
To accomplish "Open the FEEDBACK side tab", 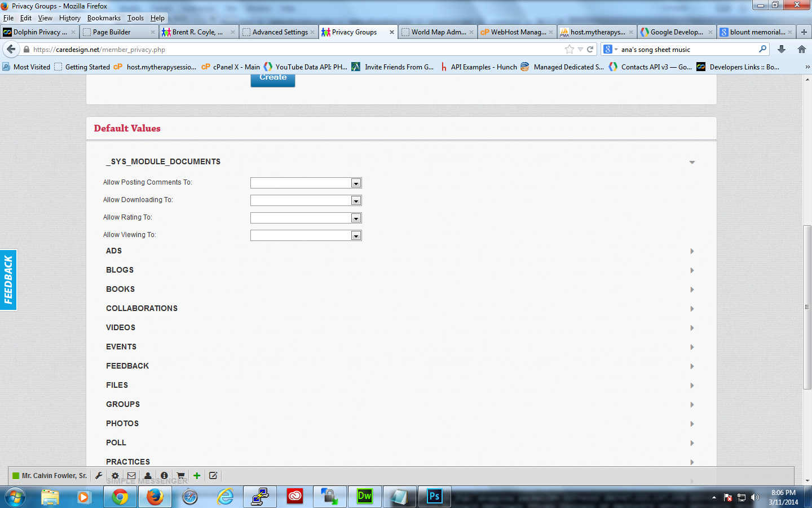I will coord(8,279).
